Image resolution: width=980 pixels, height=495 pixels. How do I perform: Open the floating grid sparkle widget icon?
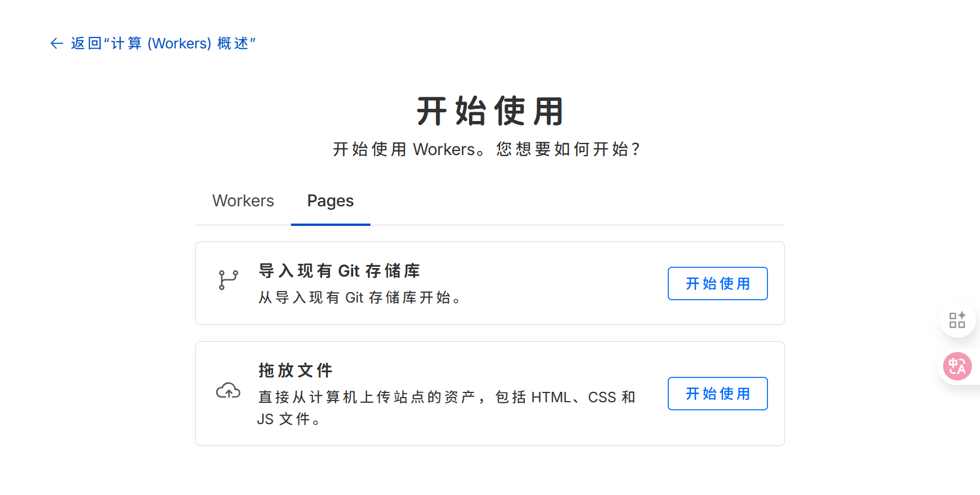point(957,320)
